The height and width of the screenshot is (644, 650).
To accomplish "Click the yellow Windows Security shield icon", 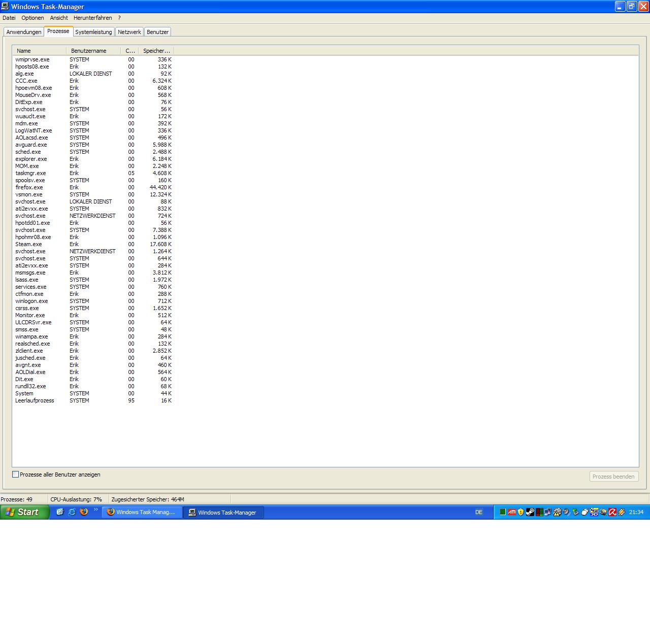I will click(521, 512).
